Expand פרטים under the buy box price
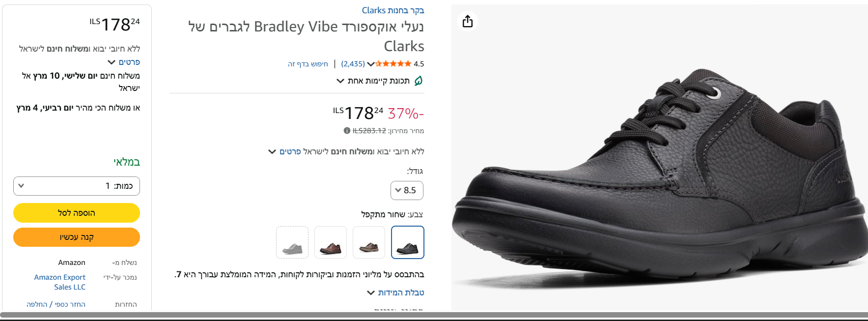Screen dimensions: 868x321 pos(124,62)
